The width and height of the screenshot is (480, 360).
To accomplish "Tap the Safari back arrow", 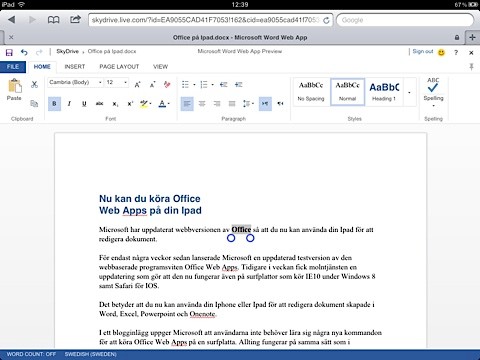I will point(12,20).
